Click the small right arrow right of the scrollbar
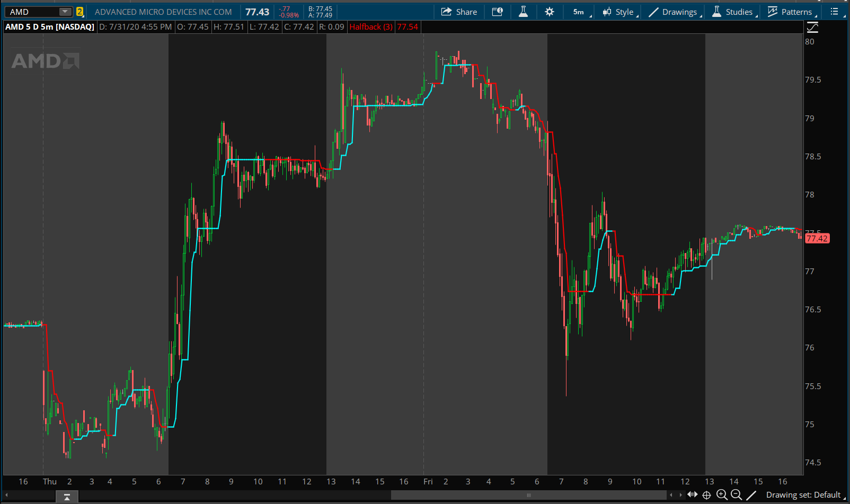850x504 pixels. point(680,495)
